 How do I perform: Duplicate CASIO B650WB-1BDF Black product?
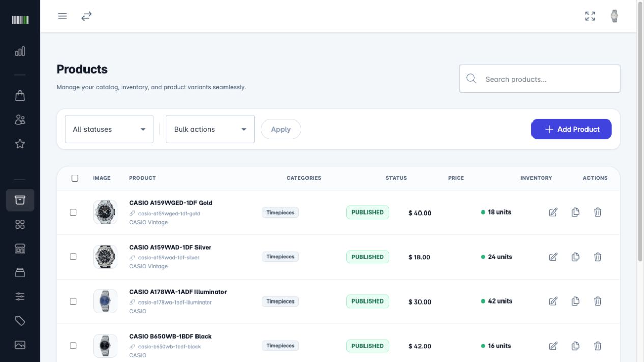click(575, 346)
